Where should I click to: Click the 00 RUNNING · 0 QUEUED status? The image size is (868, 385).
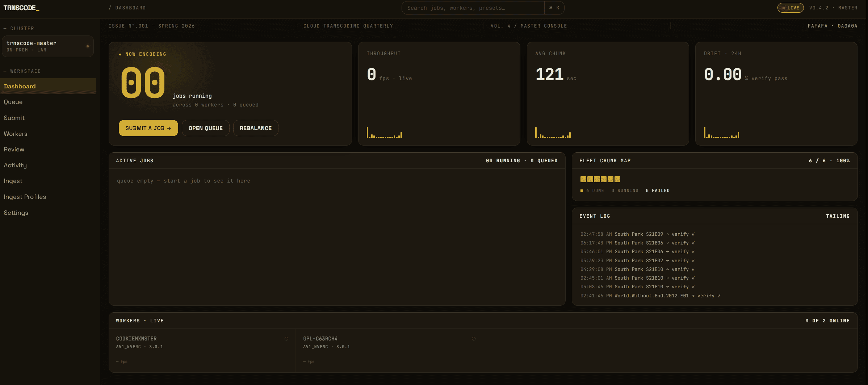pos(521,161)
